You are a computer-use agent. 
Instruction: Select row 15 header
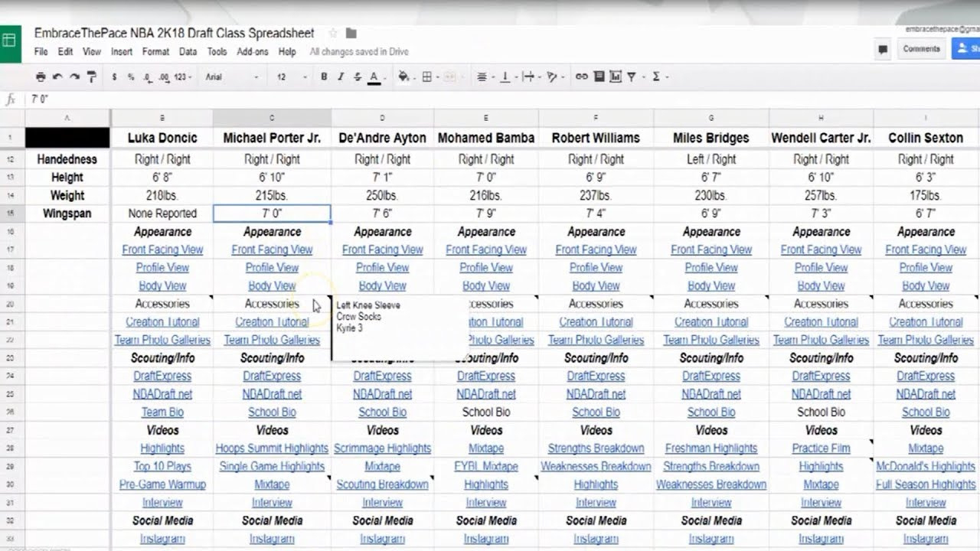[x=12, y=214]
